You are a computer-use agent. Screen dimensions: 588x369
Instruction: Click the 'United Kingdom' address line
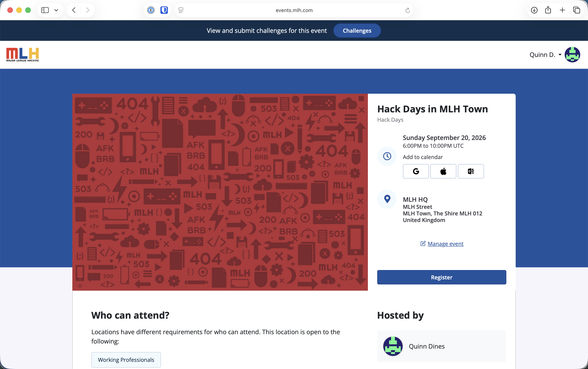(424, 220)
